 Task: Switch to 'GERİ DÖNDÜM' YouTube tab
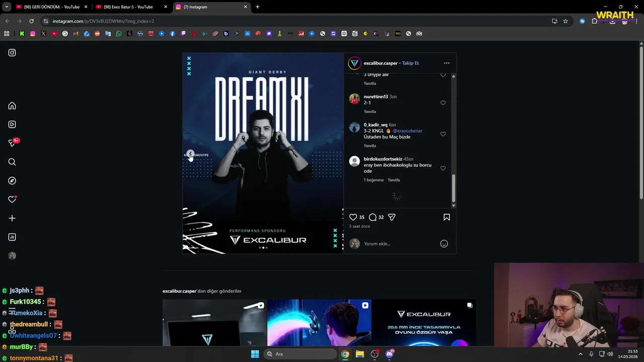point(51,7)
